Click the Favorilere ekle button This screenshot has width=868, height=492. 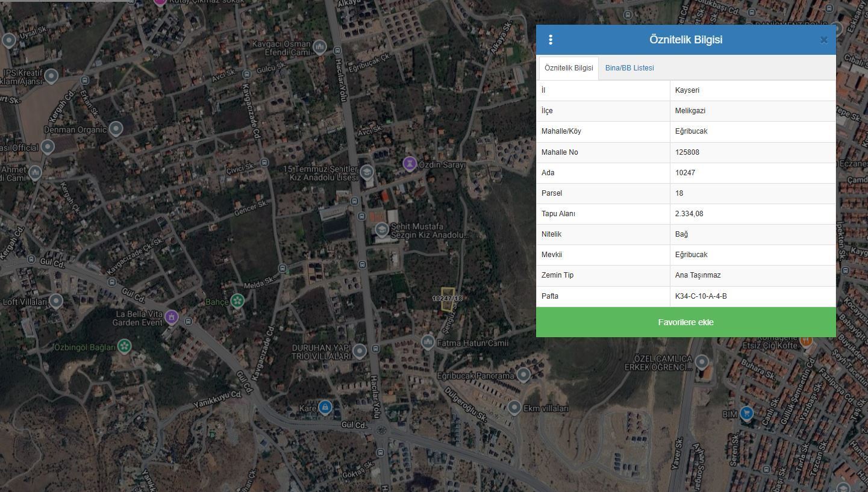coord(685,322)
